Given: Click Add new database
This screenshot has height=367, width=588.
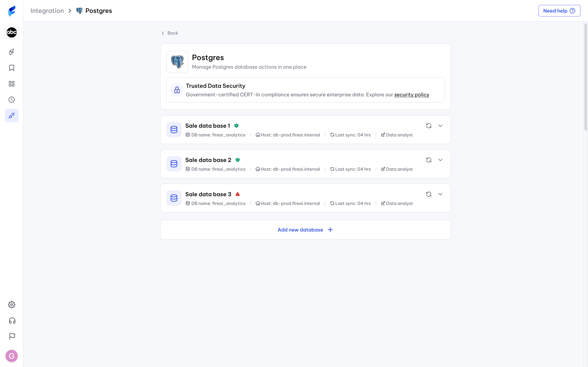Looking at the screenshot, I should (305, 230).
